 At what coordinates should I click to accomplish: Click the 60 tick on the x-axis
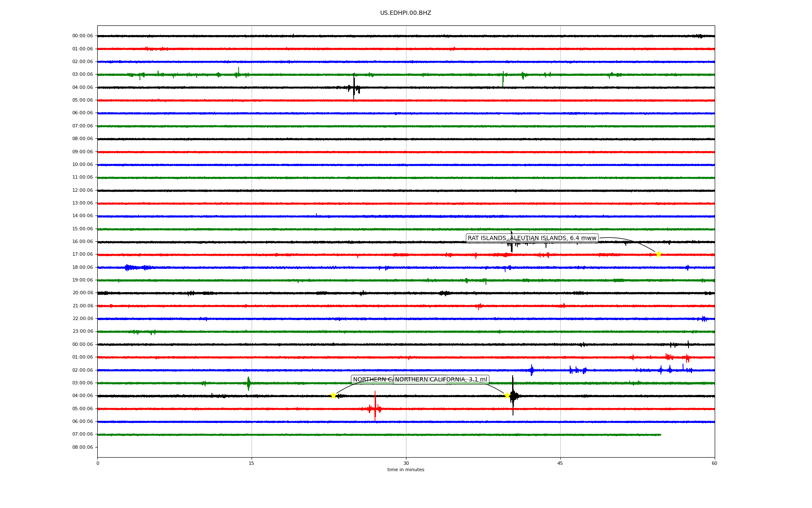714,463
